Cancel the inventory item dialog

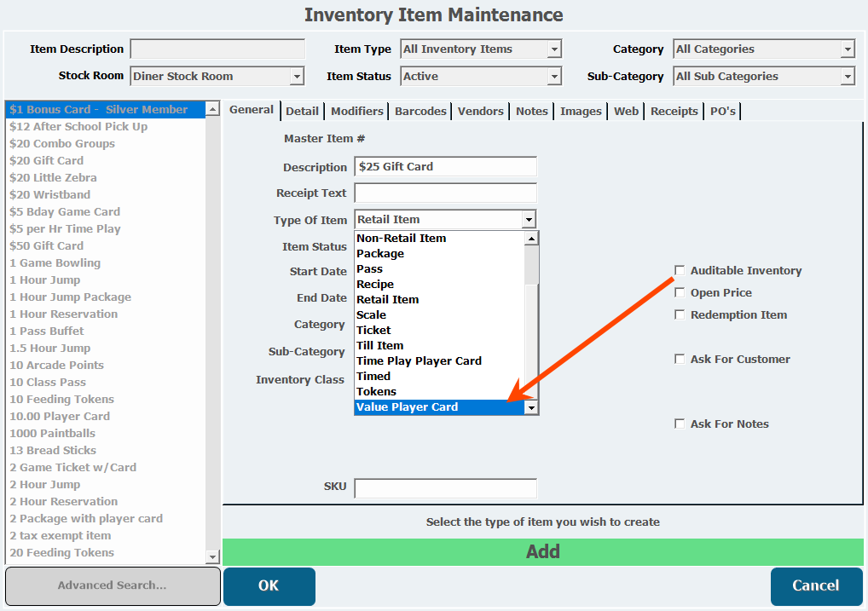click(x=815, y=586)
